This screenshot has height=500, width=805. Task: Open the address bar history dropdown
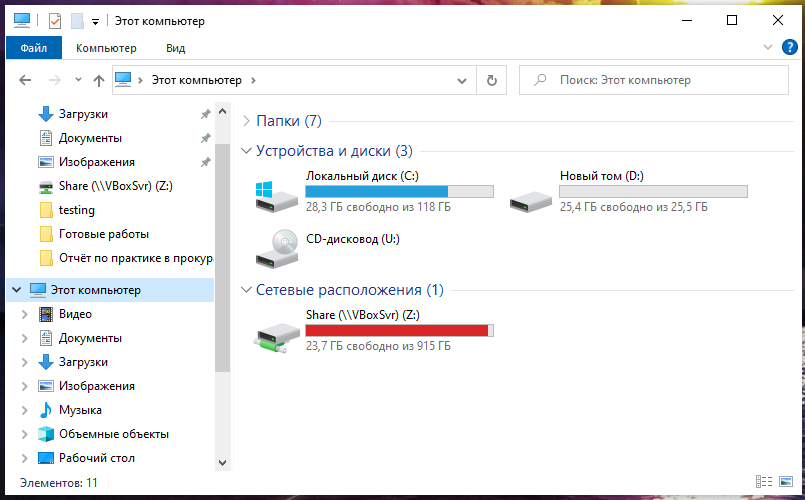coord(462,80)
